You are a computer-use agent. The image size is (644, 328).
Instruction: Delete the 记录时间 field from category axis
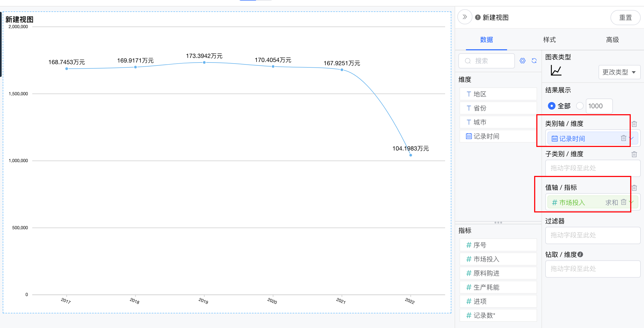pyautogui.click(x=623, y=138)
